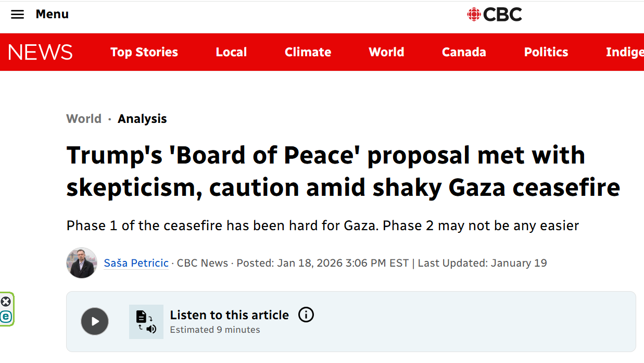Click the Analysis label
This screenshot has width=644, height=363.
pyautogui.click(x=142, y=119)
